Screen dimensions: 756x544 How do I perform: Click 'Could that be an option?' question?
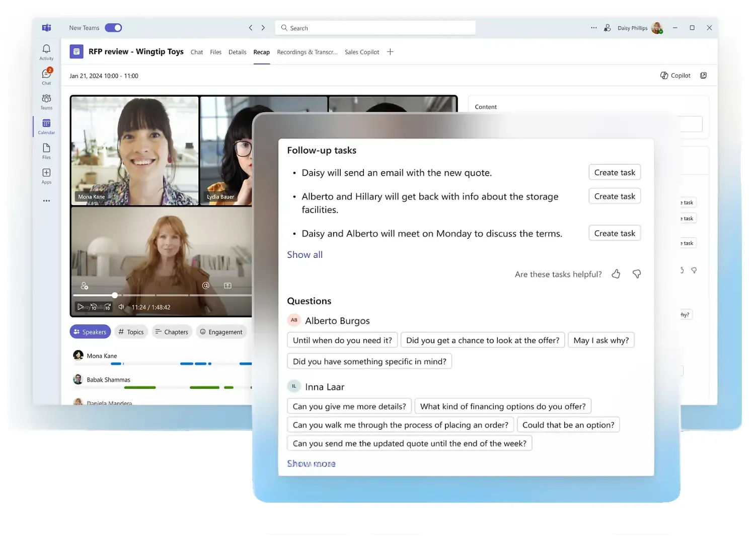click(568, 425)
